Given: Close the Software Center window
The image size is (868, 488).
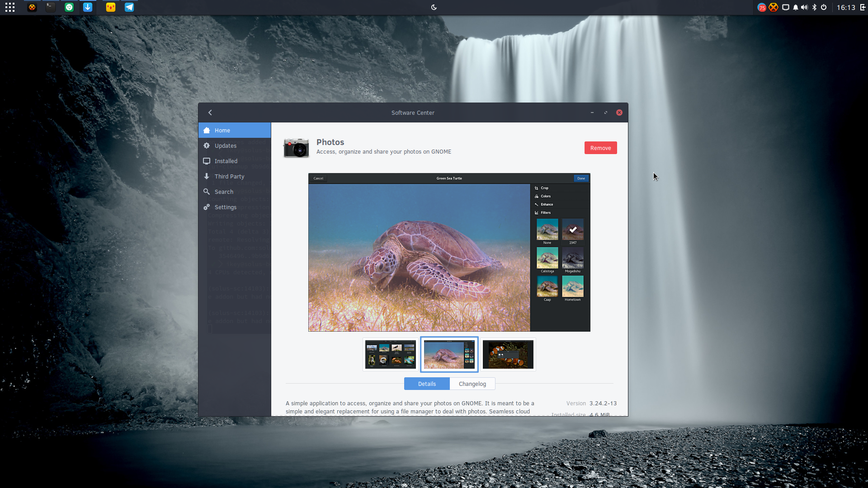Looking at the screenshot, I should (619, 113).
